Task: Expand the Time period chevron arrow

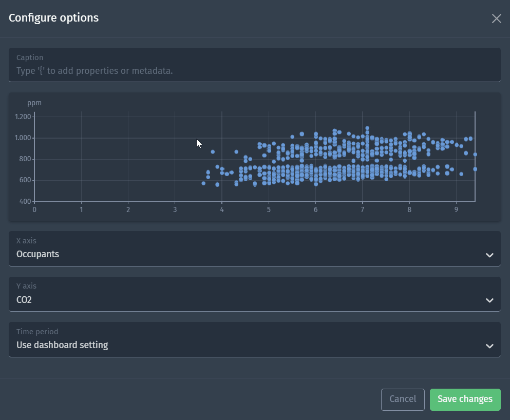Action: [x=489, y=346]
